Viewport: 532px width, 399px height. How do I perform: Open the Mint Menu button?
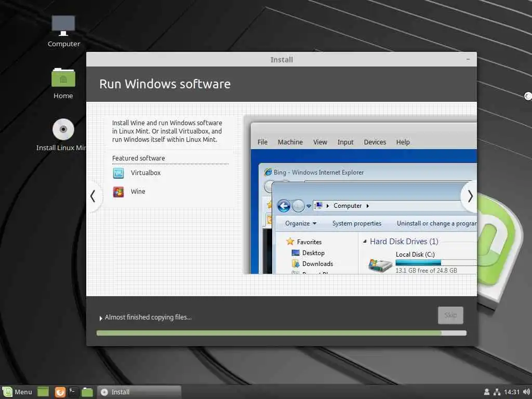click(x=18, y=392)
